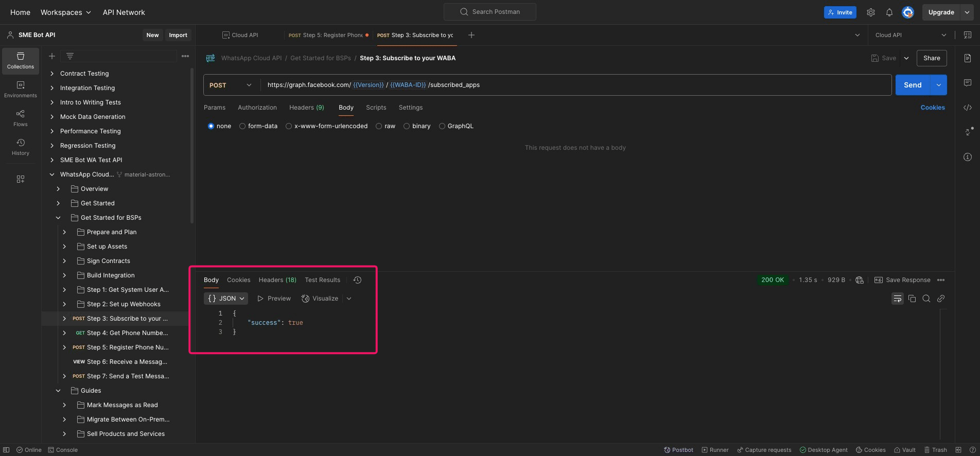Open the Cloud API environment selector
Screen dimensions: 980x456
[911, 35]
